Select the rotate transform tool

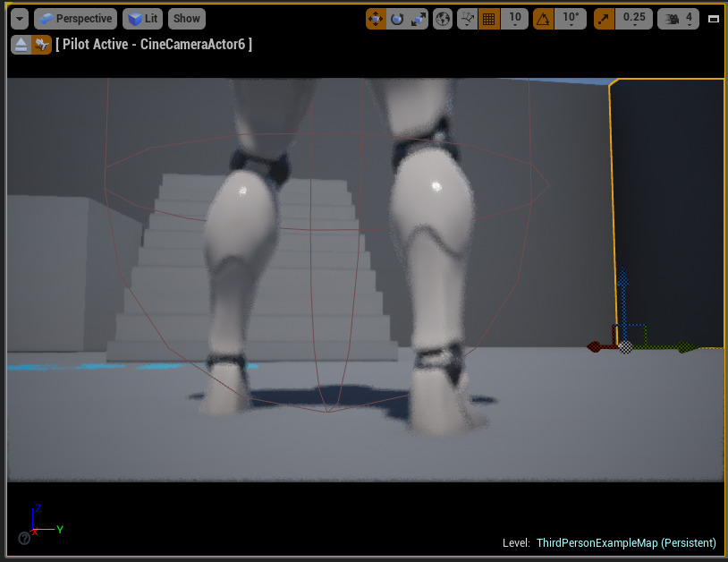click(398, 19)
